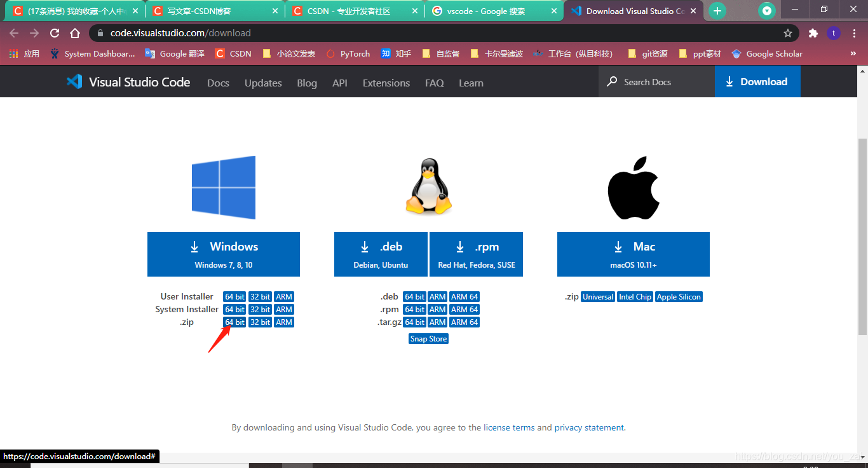
Task: Open the 卡尔曼滤波 bookmark folder
Action: coord(497,54)
